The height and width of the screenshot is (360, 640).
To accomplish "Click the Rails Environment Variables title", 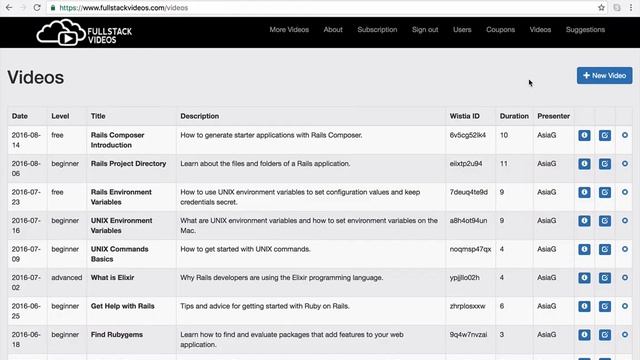I will click(x=121, y=197).
